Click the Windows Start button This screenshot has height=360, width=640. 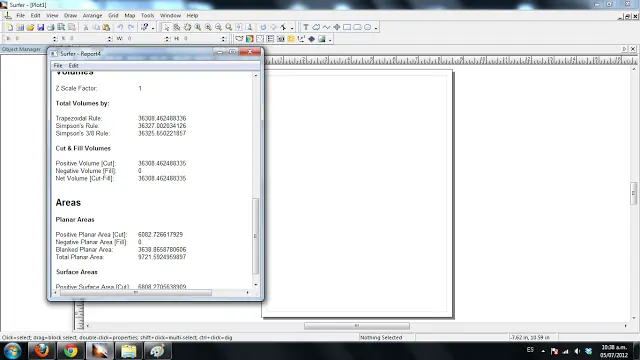point(13,351)
